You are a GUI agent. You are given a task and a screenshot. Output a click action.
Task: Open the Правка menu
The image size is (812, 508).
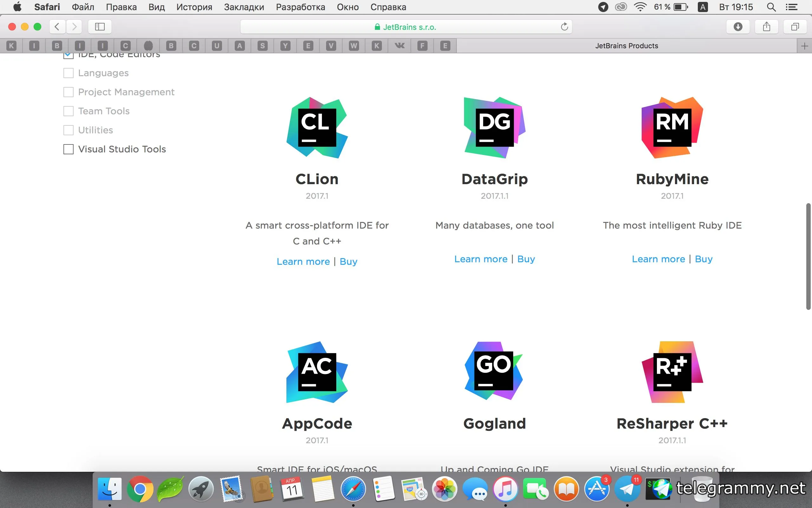[x=121, y=7]
